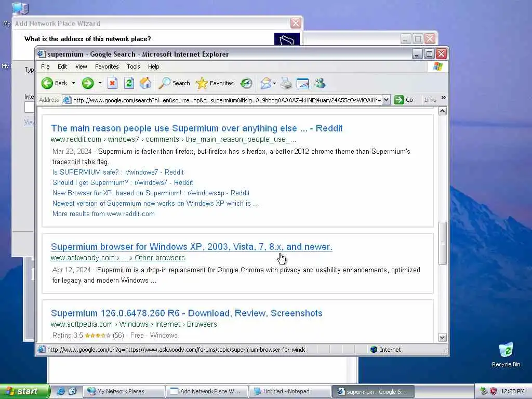This screenshot has height=399, width=532.
Task: Open 'Should I get Supermium?' Reddit link
Action: point(123,182)
